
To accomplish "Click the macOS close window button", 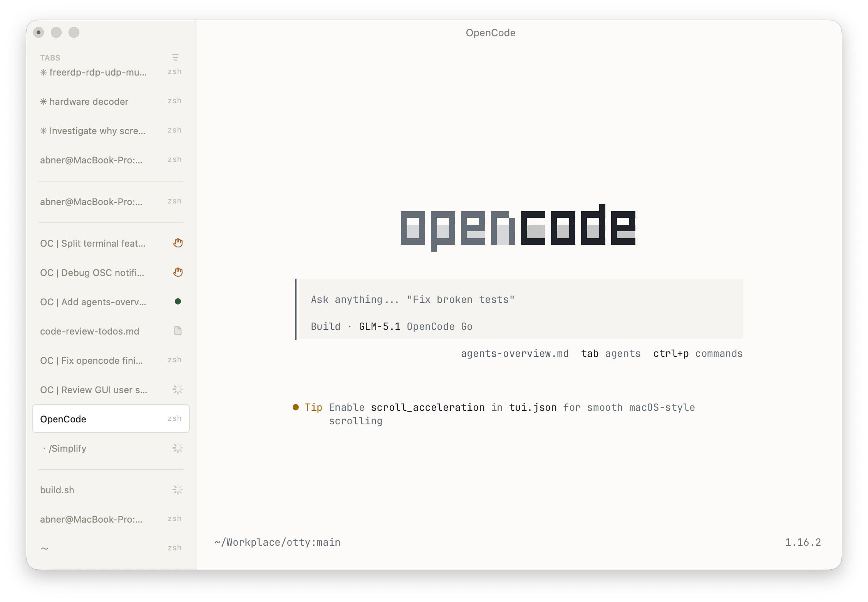I will tap(39, 32).
